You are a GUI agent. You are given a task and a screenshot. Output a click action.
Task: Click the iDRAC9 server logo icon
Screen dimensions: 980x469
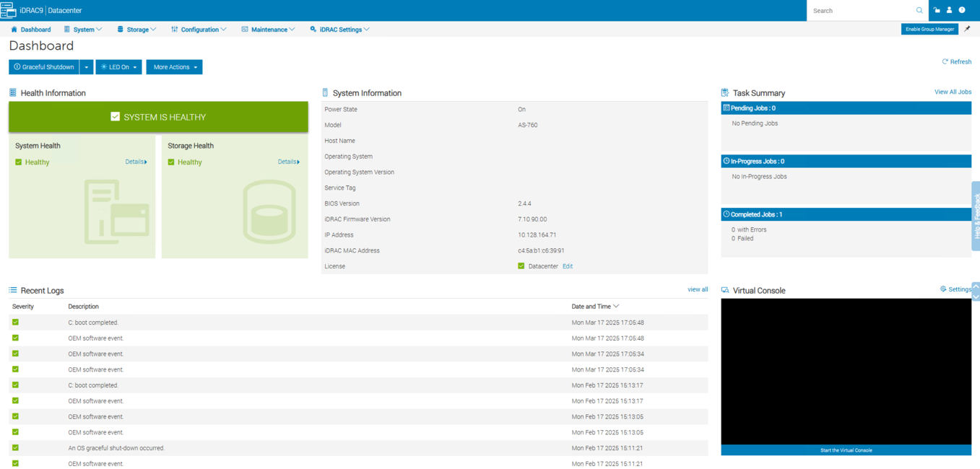pos(9,11)
